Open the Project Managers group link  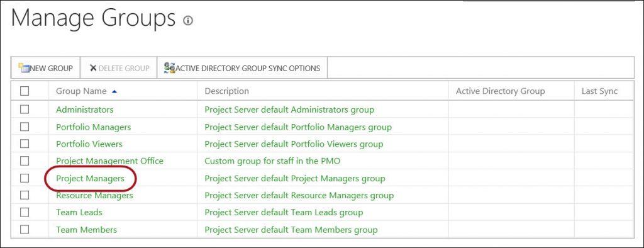click(90, 179)
